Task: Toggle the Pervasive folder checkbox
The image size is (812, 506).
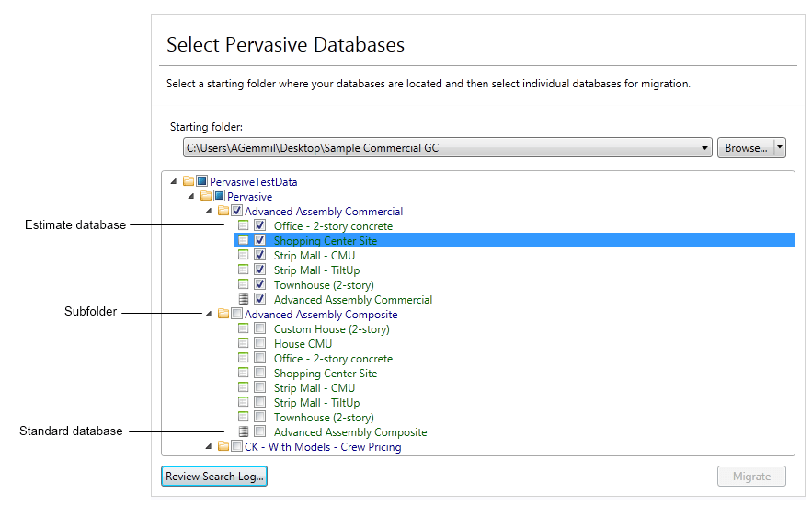Action: click(x=220, y=196)
